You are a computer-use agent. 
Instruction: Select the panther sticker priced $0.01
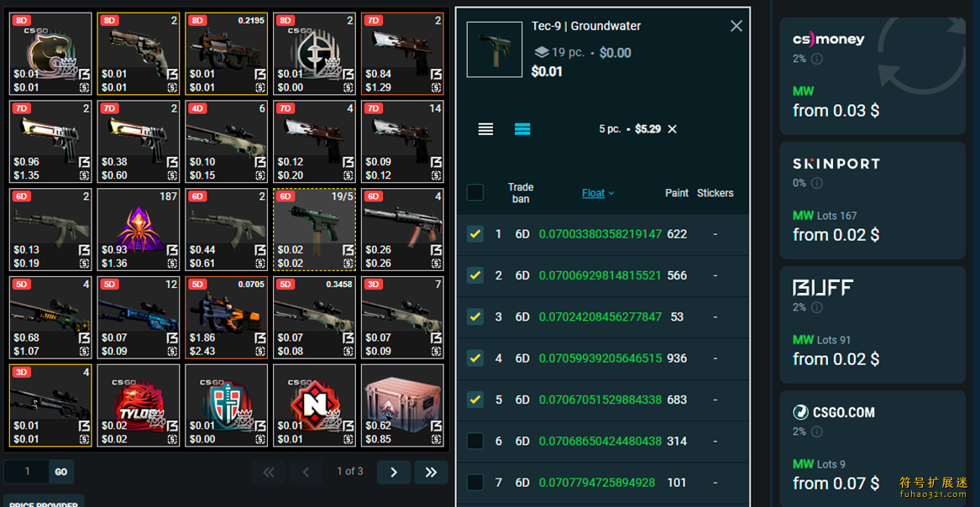[x=50, y=54]
